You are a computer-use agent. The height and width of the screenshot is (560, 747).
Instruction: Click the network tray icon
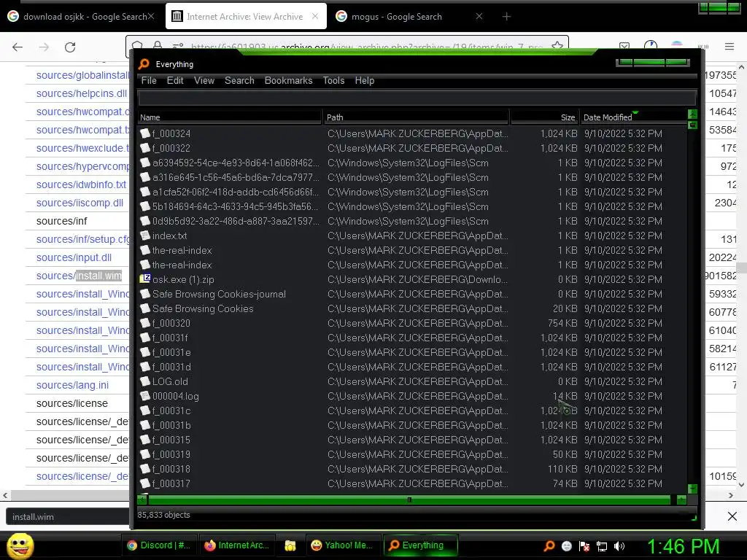(x=602, y=546)
